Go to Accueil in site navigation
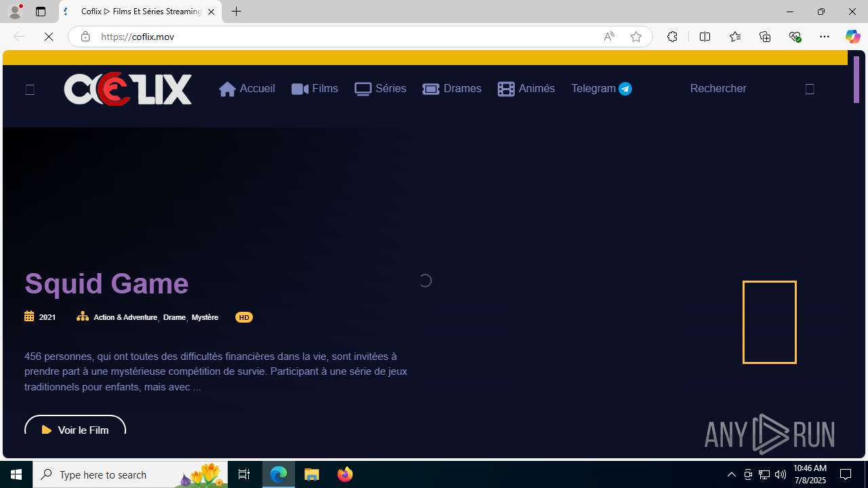The image size is (868, 488). 247,89
